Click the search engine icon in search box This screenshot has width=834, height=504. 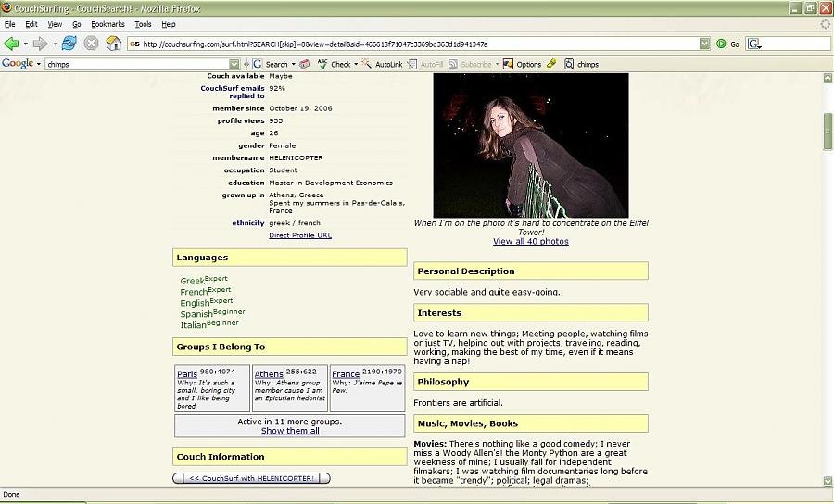point(753,44)
